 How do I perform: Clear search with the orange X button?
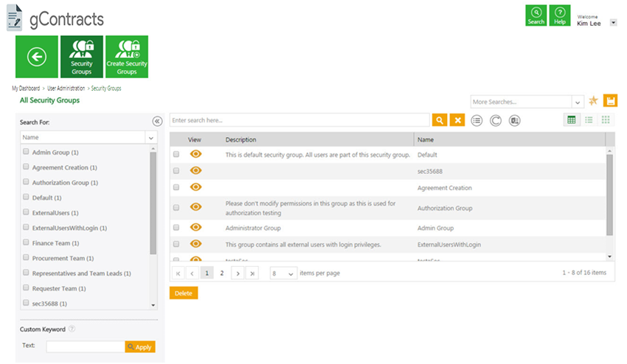point(457,120)
